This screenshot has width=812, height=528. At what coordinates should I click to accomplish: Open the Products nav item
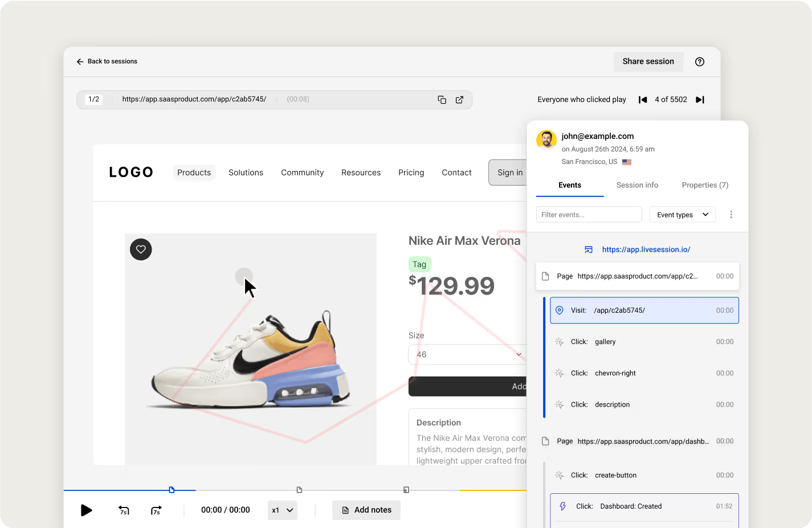[x=194, y=173]
